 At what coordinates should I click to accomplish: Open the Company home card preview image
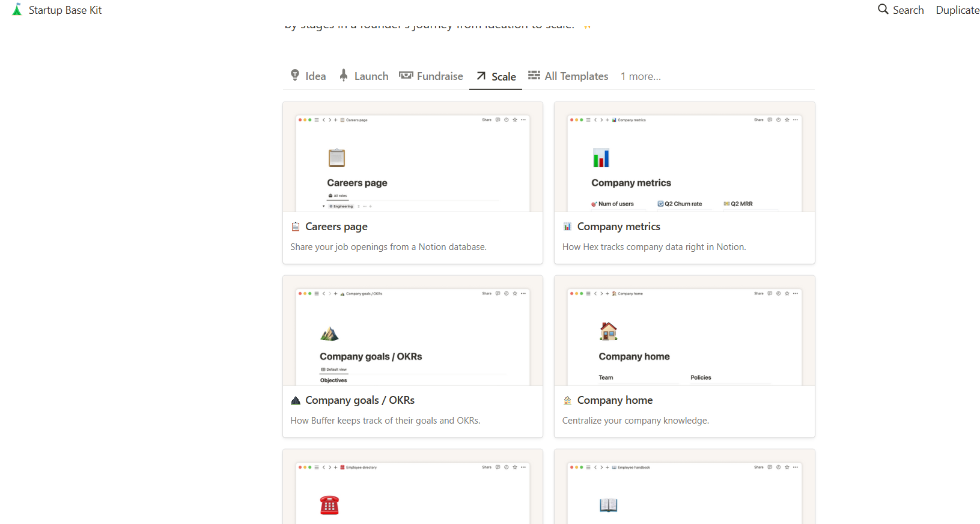684,331
